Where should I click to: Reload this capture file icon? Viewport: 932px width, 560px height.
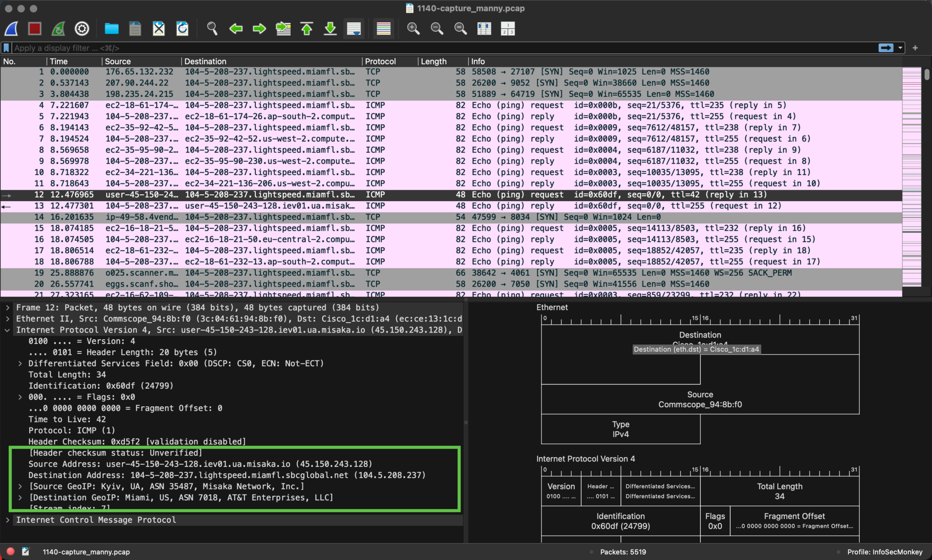point(182,29)
